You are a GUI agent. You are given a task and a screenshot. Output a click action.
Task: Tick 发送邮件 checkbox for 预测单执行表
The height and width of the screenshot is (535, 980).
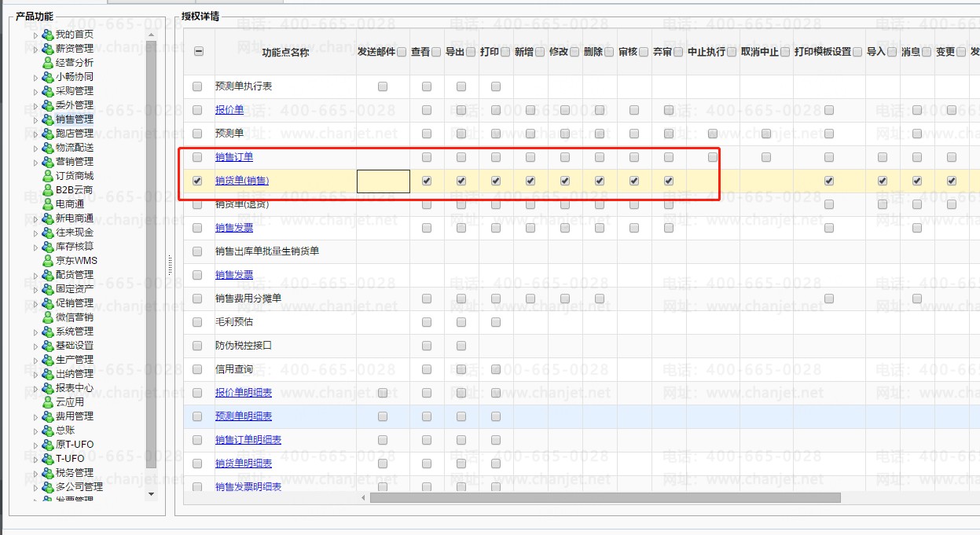(x=383, y=86)
